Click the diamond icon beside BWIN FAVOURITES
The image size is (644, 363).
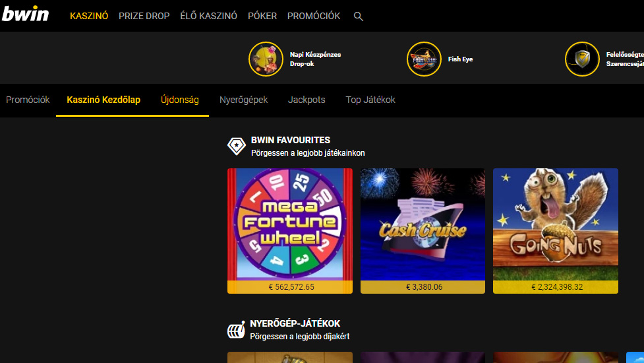point(236,147)
